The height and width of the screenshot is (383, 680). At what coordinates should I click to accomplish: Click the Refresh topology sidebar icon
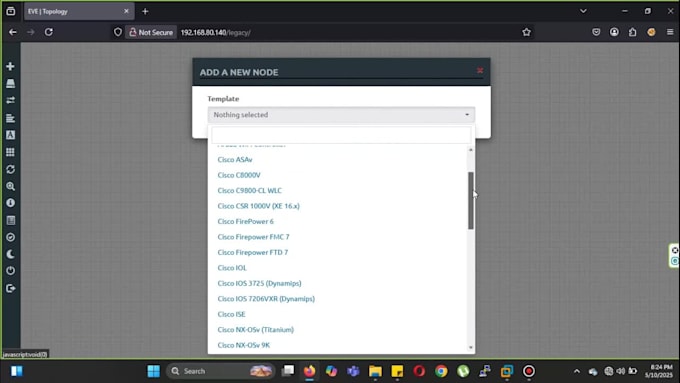point(10,169)
